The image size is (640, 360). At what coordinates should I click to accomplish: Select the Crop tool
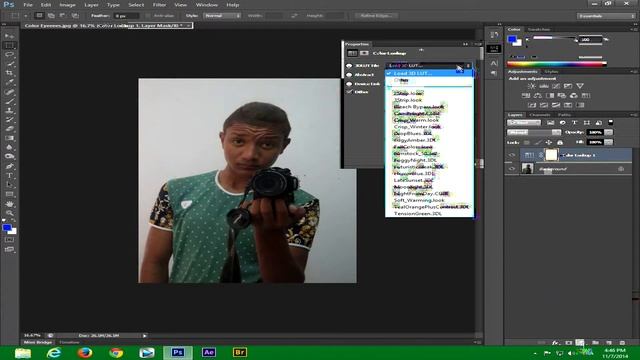click(x=9, y=73)
